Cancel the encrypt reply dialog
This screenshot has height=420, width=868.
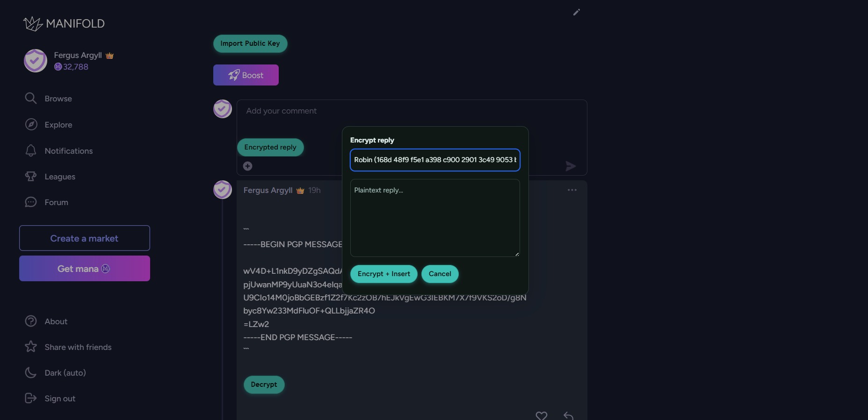(440, 274)
